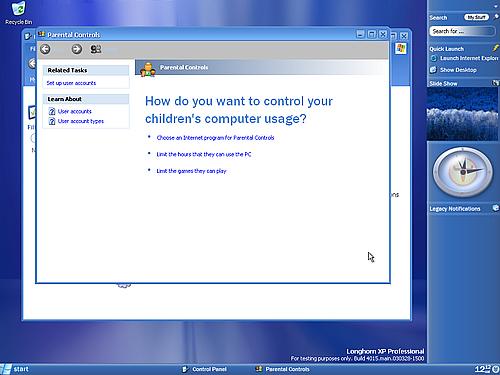Screen dimensions: 500x375
Task: Select Limit the games they can play
Action: click(x=191, y=171)
